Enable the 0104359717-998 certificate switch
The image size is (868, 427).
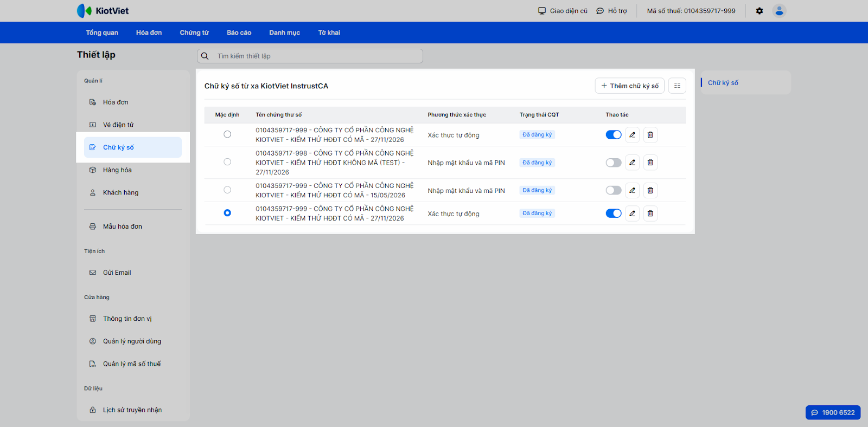[x=614, y=163]
